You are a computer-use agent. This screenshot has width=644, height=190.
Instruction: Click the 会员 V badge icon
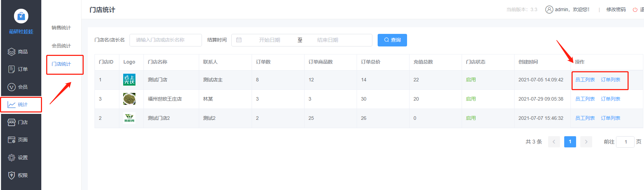12,87
